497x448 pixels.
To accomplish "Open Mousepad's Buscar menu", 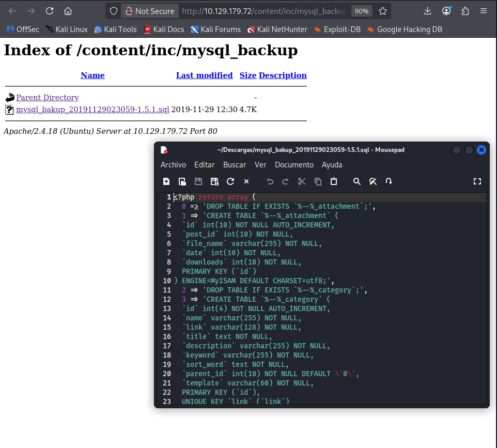I will tap(235, 165).
